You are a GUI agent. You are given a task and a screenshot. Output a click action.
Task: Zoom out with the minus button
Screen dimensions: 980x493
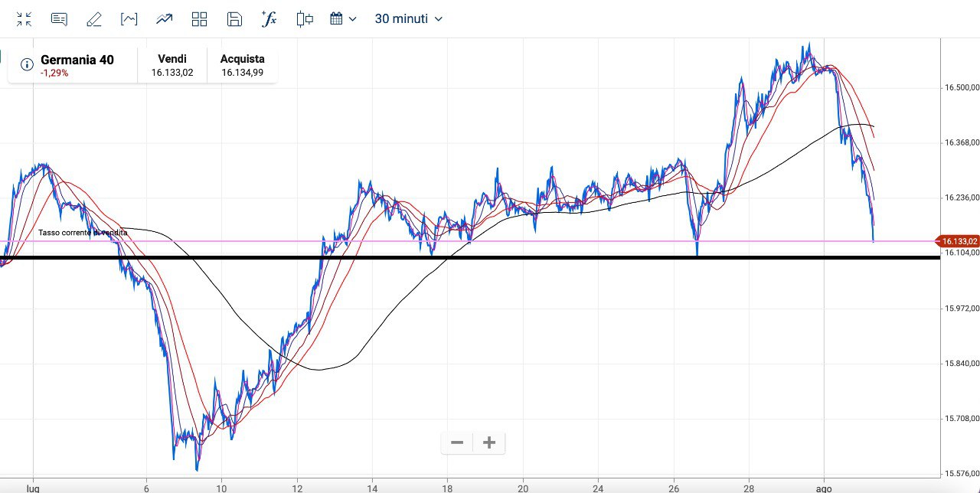click(x=457, y=442)
